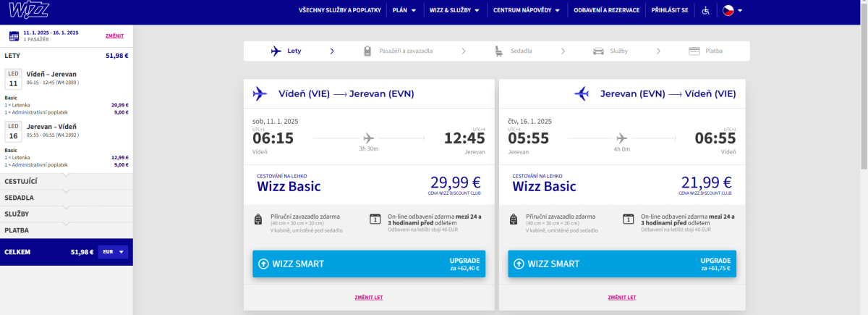Open the Plán dropdown menu
The image size is (868, 315).
tap(404, 10)
